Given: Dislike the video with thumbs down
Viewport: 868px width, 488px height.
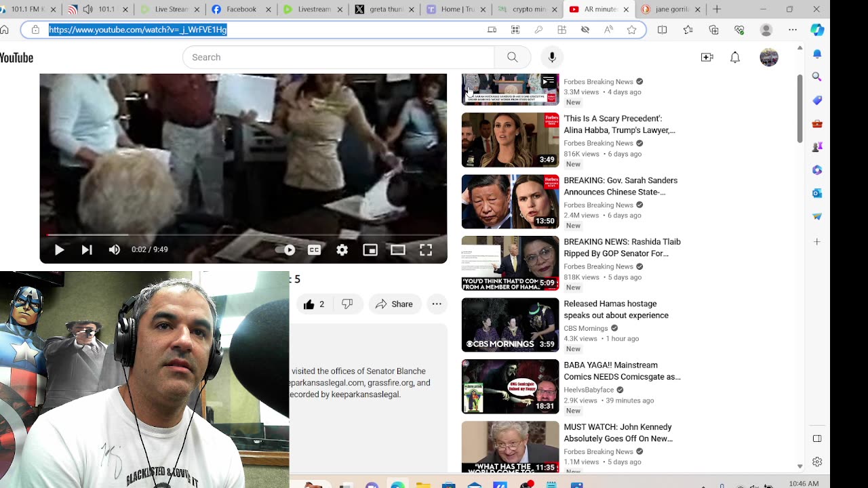Looking at the screenshot, I should point(347,304).
